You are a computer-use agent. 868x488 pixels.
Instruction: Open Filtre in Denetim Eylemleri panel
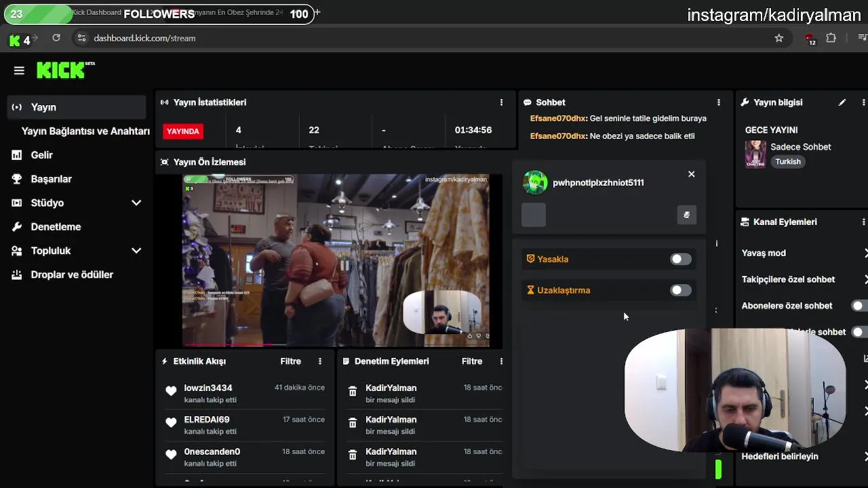[x=472, y=361]
